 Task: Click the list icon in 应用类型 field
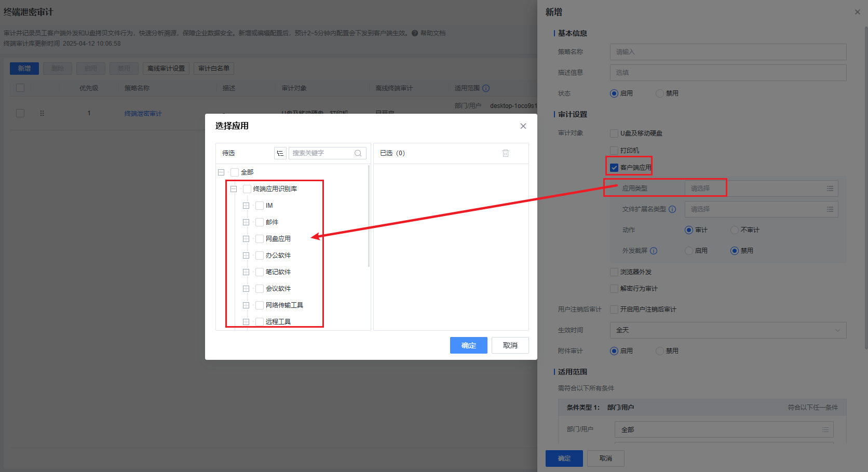tap(830, 188)
